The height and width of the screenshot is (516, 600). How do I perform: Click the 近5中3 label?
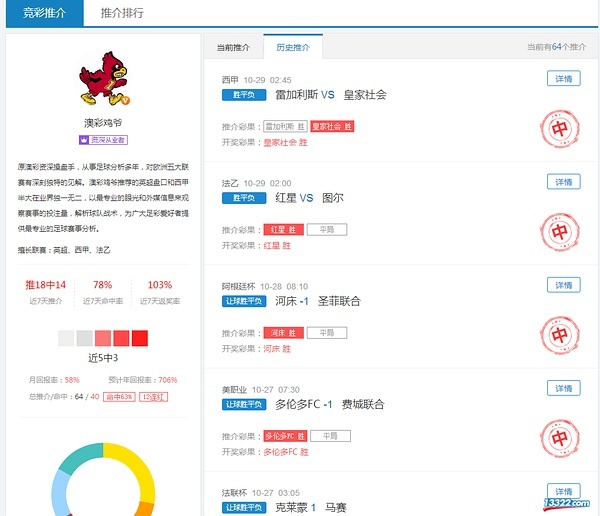[x=103, y=358]
